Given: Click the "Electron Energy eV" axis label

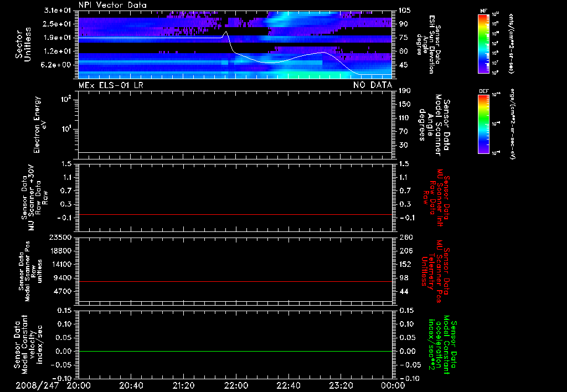Looking at the screenshot, I should click(40, 125).
